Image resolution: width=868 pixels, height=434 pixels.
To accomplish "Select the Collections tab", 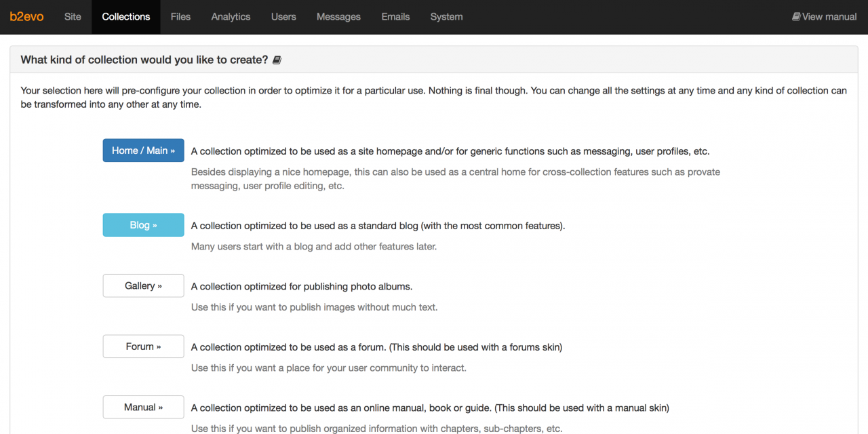I will 126,17.
